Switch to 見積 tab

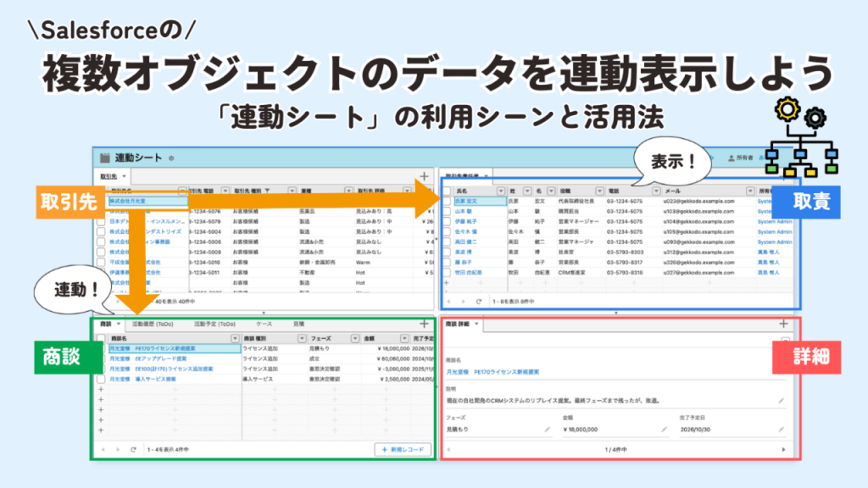point(298,324)
